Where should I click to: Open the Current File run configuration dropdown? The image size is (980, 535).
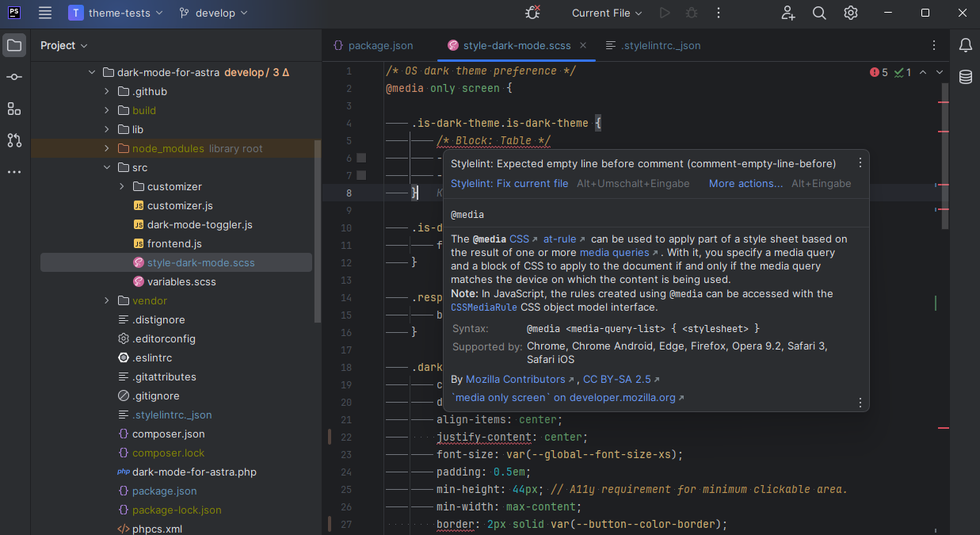(607, 13)
